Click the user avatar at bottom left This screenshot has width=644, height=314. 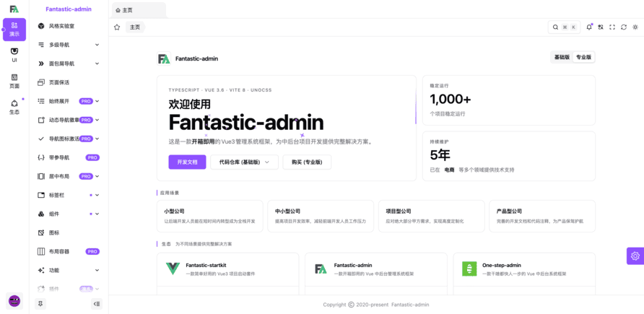14,300
